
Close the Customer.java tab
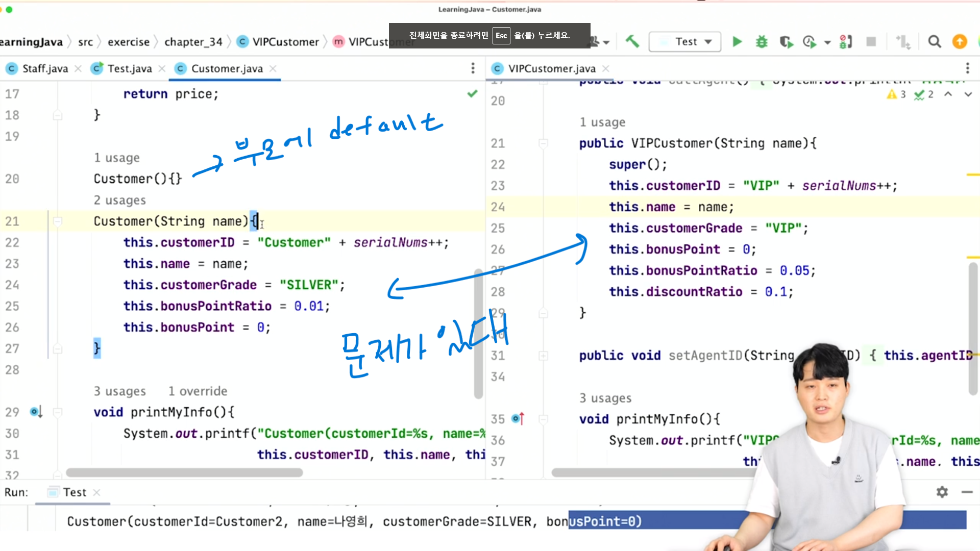click(x=273, y=68)
